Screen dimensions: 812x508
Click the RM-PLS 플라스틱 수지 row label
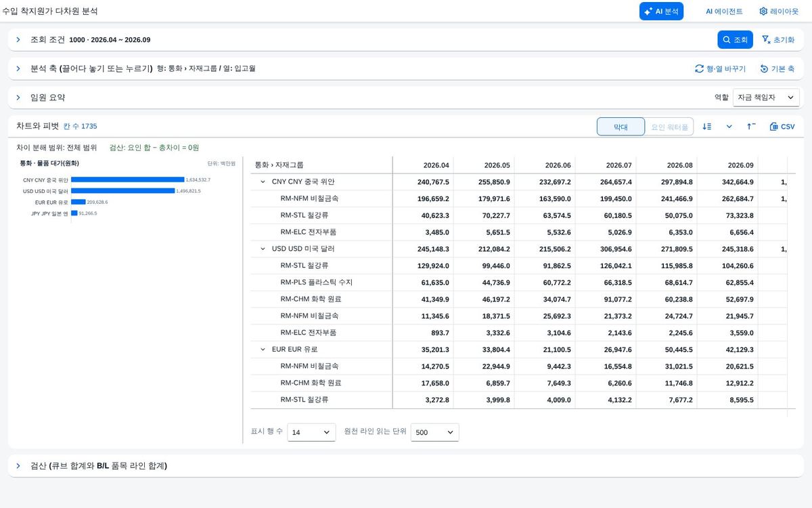pos(317,282)
